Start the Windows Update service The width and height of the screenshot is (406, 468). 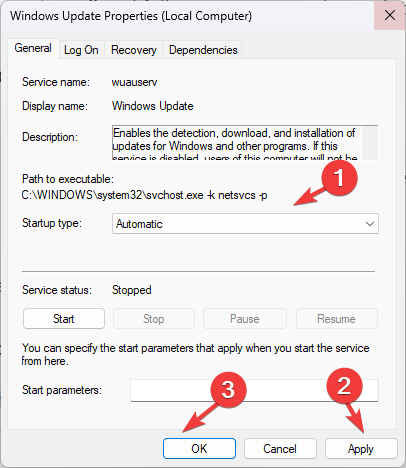64,319
